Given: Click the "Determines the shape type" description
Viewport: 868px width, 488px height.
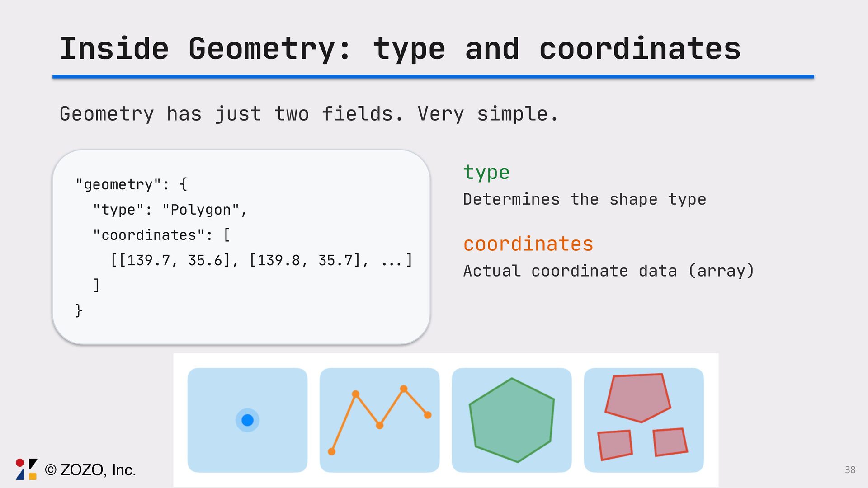Looking at the screenshot, I should pos(584,199).
